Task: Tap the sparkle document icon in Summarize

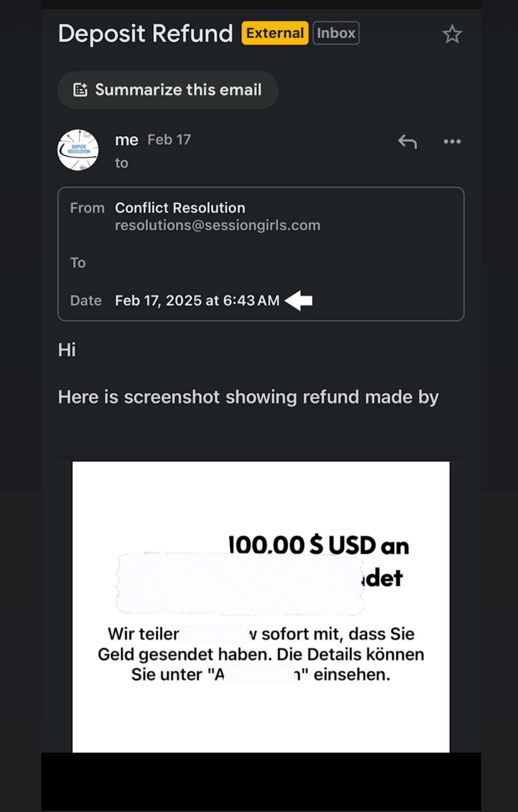Action: click(x=80, y=90)
